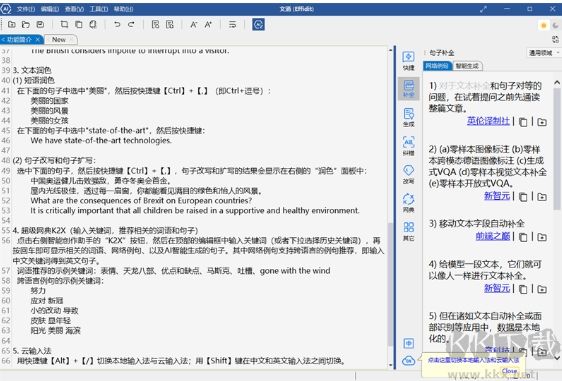Toggle the highlighted AI assistant toolbar button
The width and height of the screenshot is (562, 381).
coord(258,24)
